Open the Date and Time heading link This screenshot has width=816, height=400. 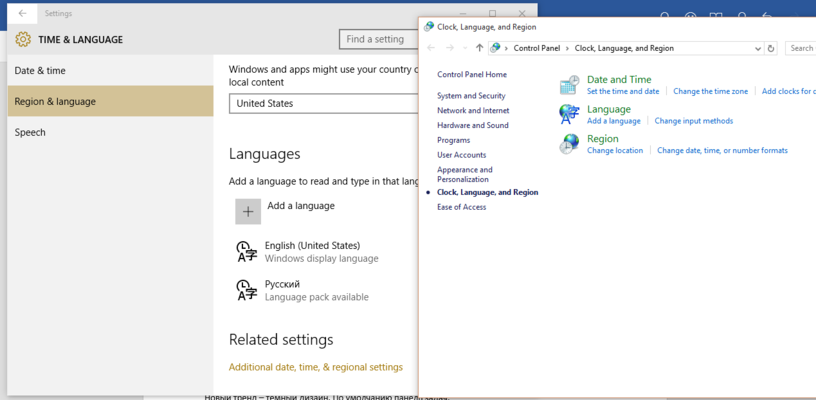point(619,80)
